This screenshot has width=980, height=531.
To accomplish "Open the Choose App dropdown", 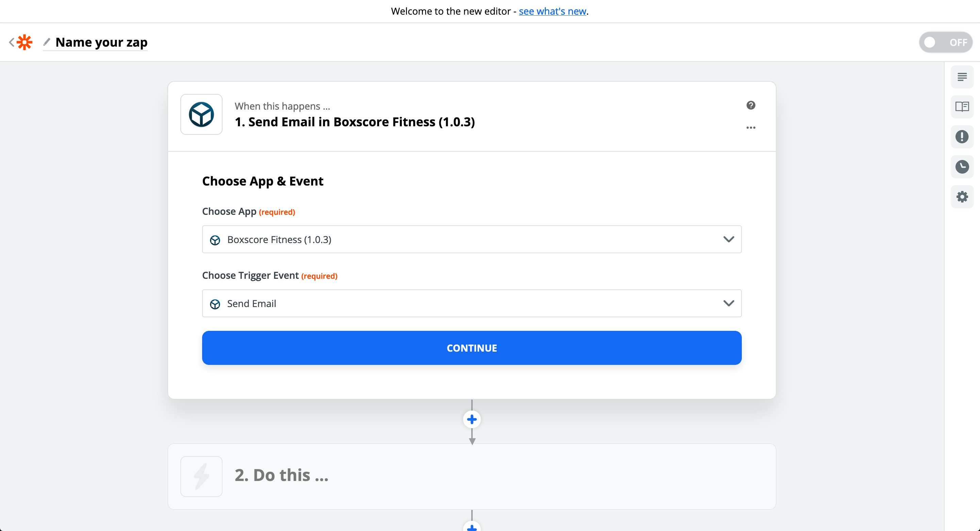I will click(x=472, y=239).
